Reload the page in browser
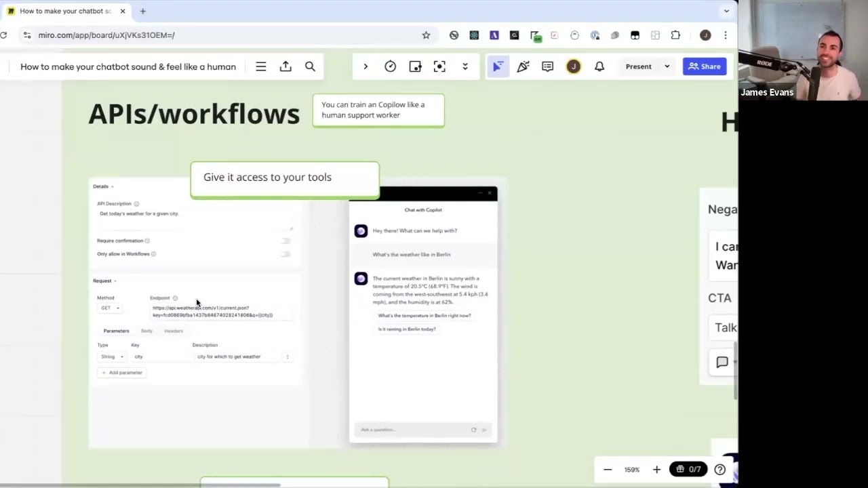This screenshot has width=868, height=488. tap(3, 35)
